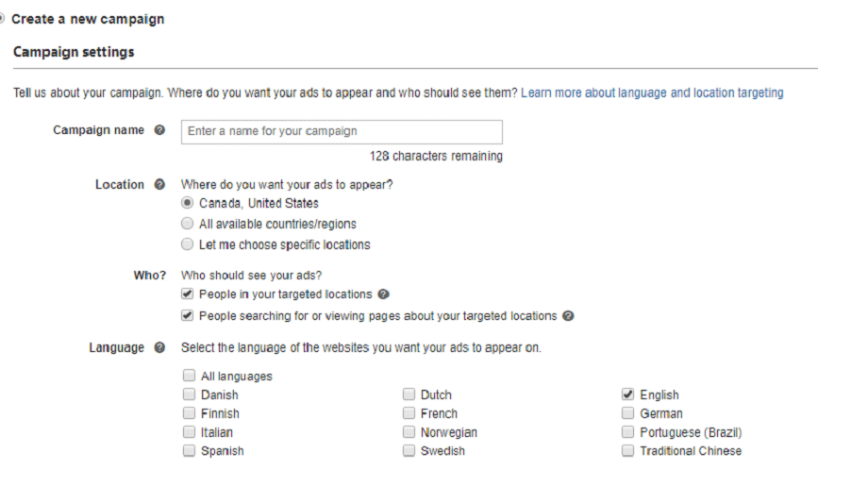Check the Portuguese (Brazil) checkbox

tap(627, 431)
